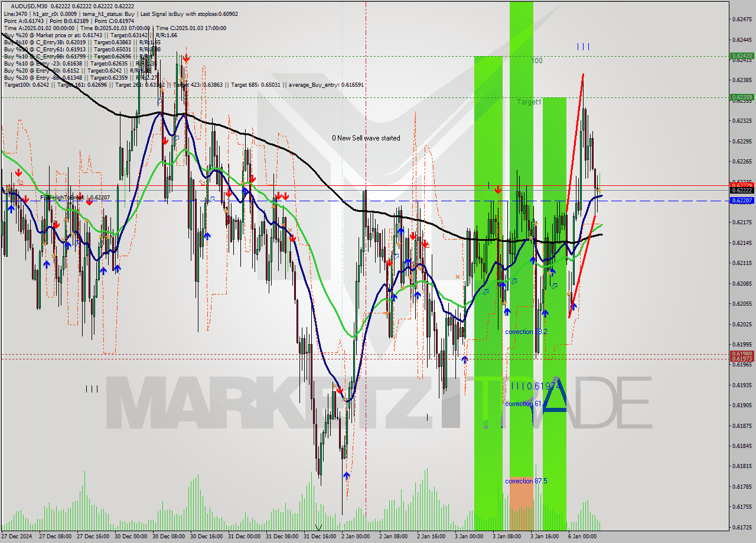The image size is (756, 543).
Task: Click the '3 Jan 08:00' time axis label
Action: (x=506, y=537)
